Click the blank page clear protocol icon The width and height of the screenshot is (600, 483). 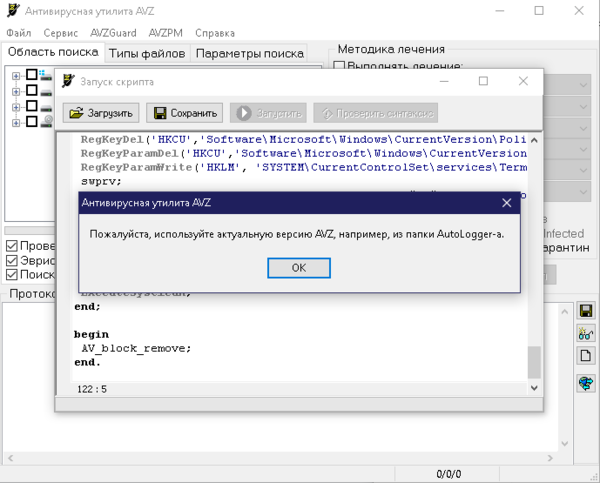[x=585, y=356]
